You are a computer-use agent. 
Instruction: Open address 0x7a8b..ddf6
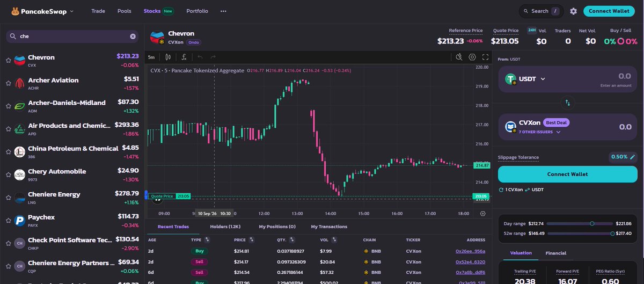pyautogui.click(x=470, y=272)
